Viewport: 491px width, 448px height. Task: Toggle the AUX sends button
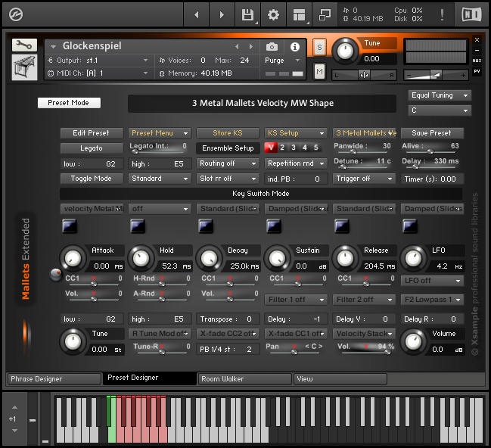pos(477,61)
